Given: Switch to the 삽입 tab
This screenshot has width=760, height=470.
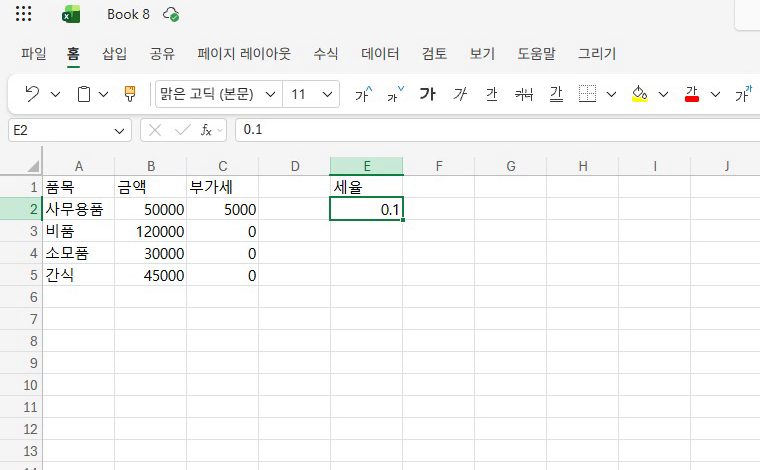Looking at the screenshot, I should [x=114, y=53].
